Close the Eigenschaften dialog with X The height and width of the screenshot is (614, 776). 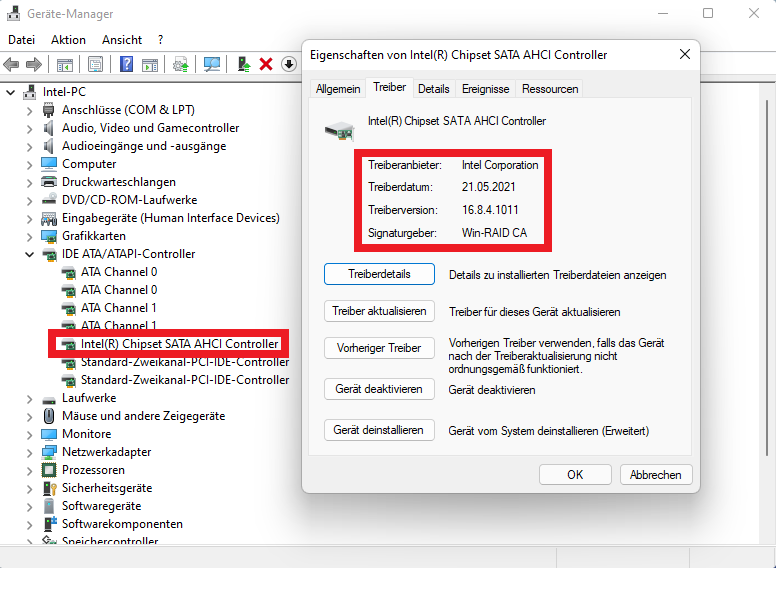tap(685, 54)
